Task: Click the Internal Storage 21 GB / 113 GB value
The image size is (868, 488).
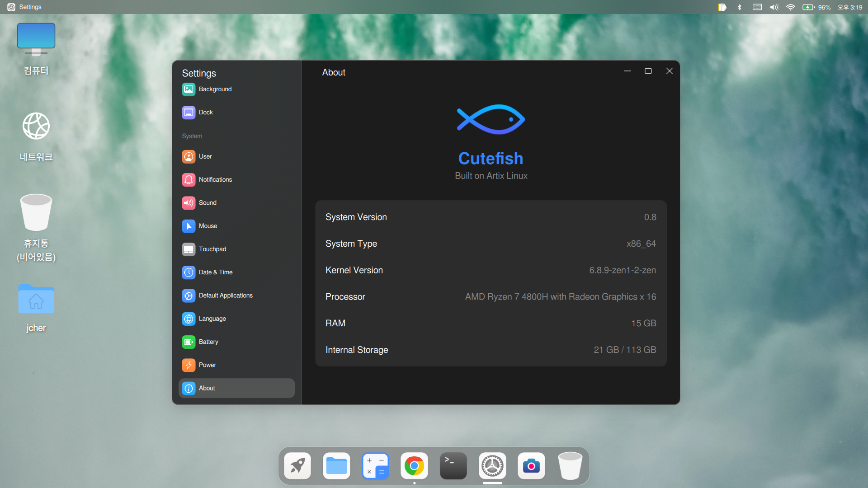Action: click(x=625, y=350)
